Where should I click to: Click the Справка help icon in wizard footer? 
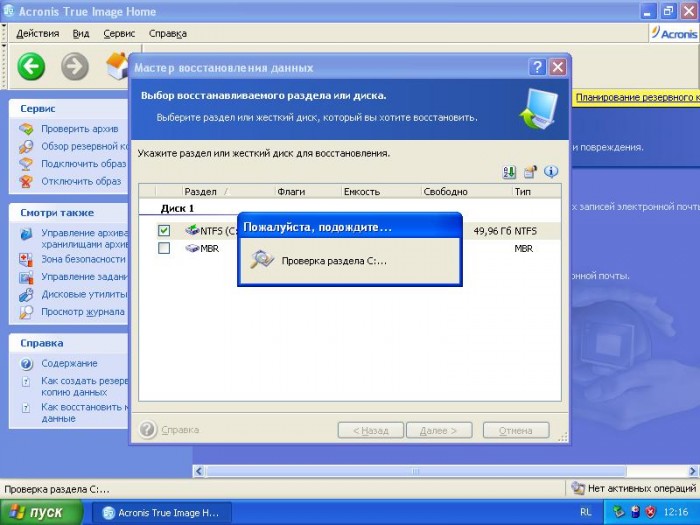pyautogui.click(x=147, y=430)
